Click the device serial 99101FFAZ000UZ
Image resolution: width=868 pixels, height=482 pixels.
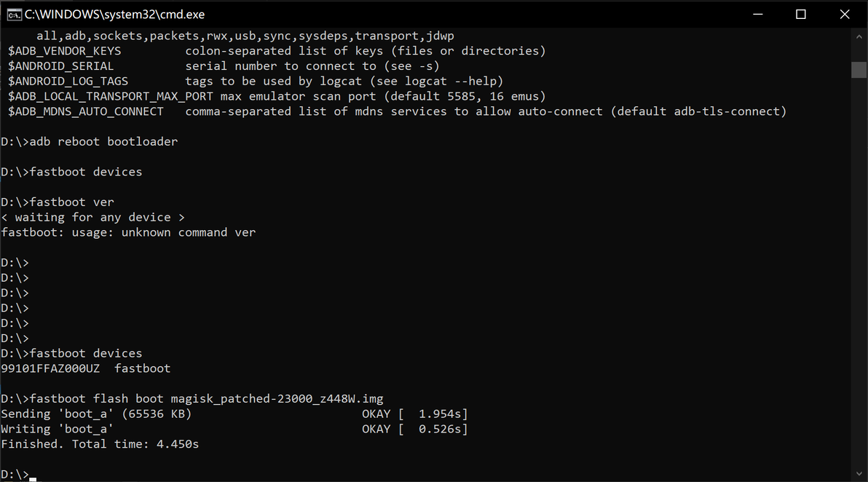coord(50,368)
